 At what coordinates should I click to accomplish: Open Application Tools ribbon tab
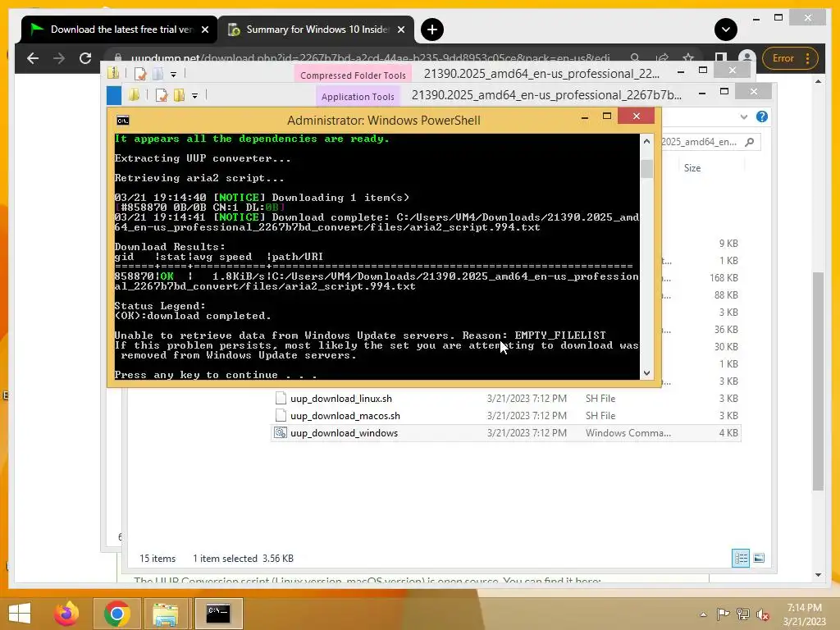pyautogui.click(x=358, y=97)
